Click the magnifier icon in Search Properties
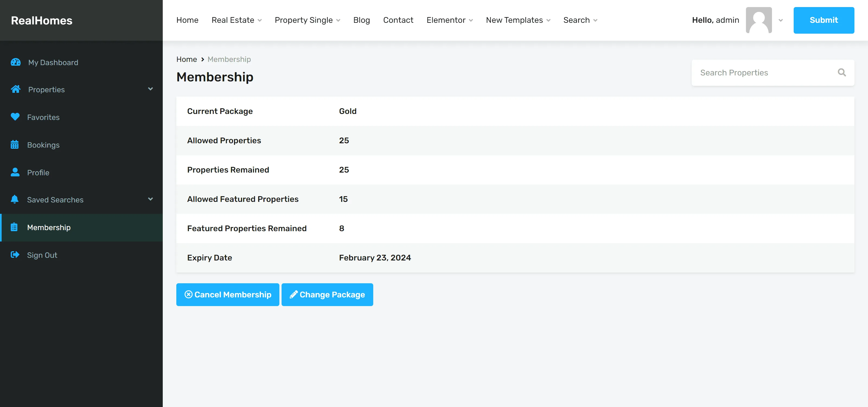 pos(842,72)
